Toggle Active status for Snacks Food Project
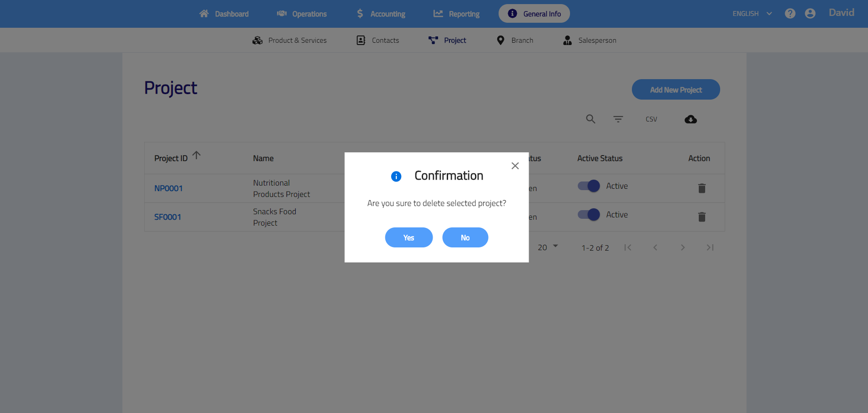This screenshot has width=868, height=413. (589, 215)
